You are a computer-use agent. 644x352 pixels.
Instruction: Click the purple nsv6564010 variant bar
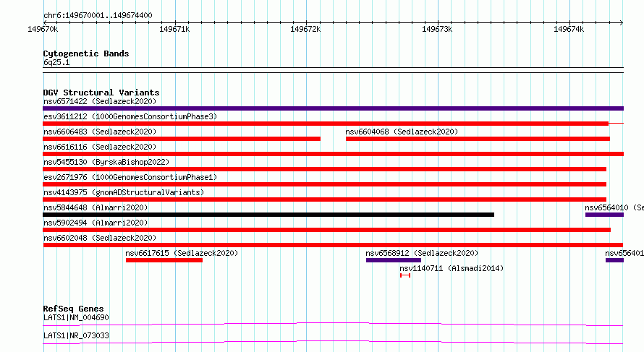[605, 215]
